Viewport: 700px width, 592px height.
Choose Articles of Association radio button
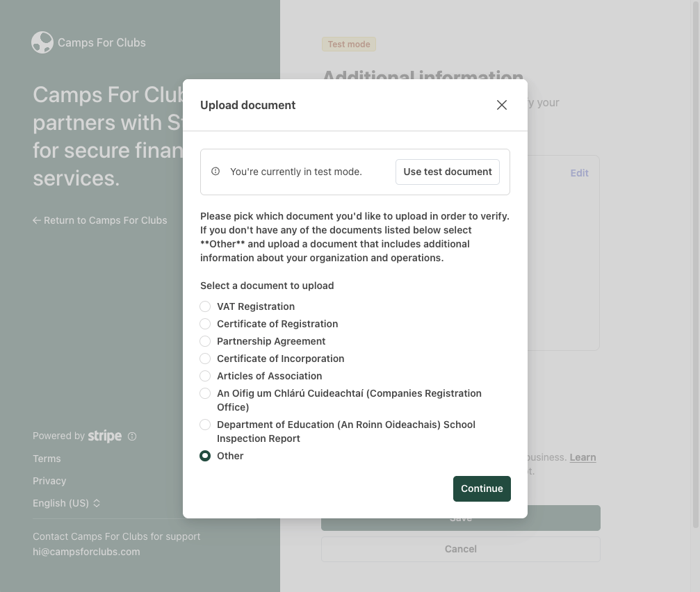(x=205, y=376)
